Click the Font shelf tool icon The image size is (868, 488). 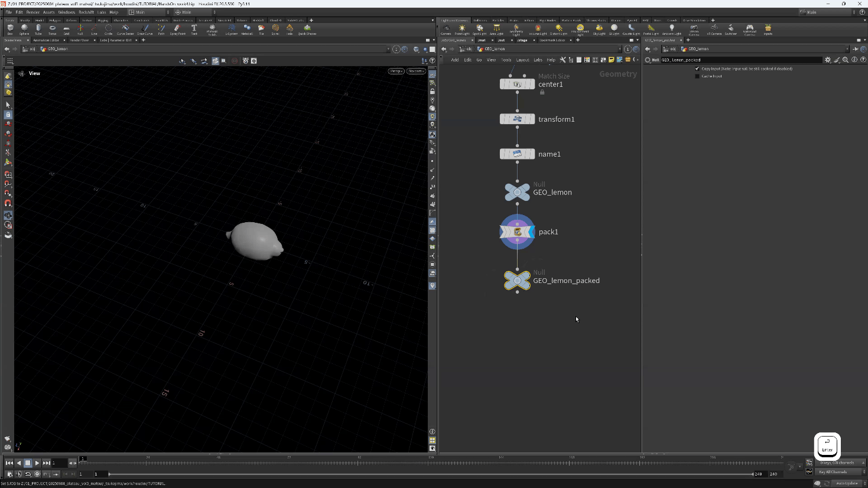pyautogui.click(x=194, y=29)
